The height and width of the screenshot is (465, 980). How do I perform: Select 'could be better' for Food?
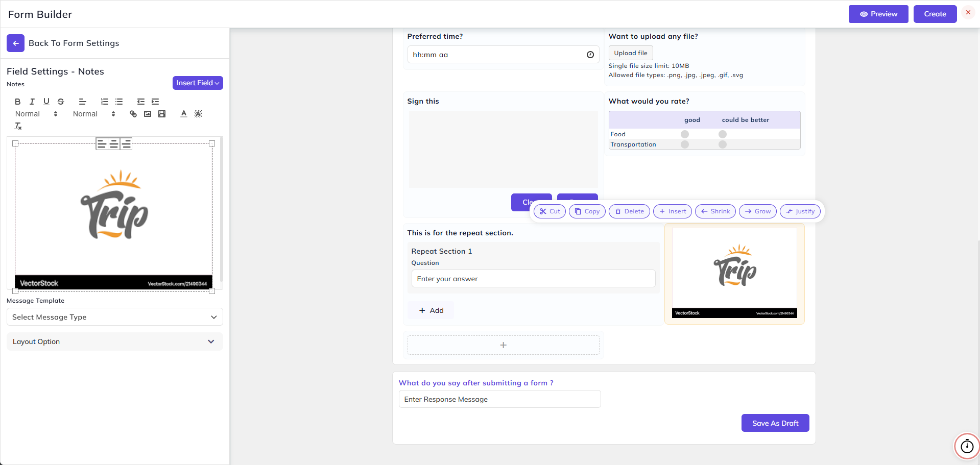point(723,134)
